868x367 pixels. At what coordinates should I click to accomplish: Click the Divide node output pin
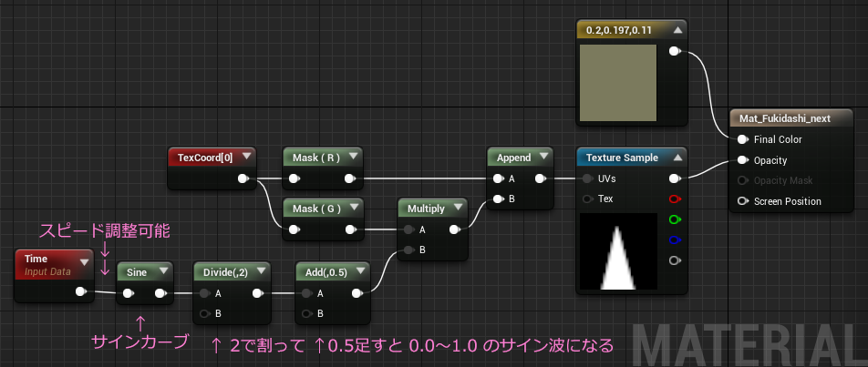pos(258,293)
